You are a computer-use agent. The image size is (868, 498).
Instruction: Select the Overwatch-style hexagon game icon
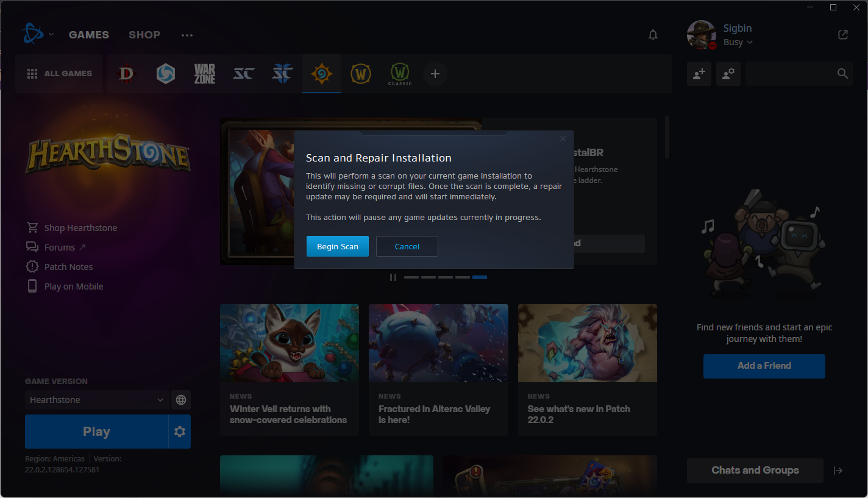coord(165,74)
